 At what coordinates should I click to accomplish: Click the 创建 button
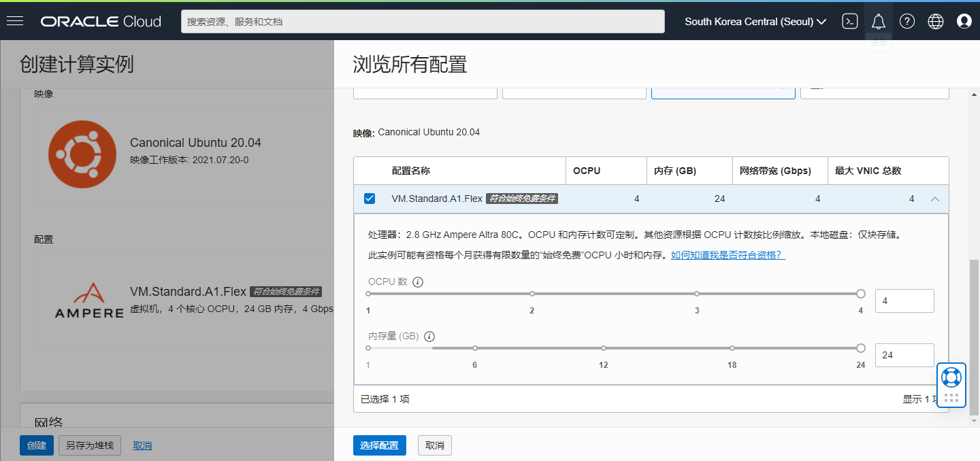tap(37, 445)
